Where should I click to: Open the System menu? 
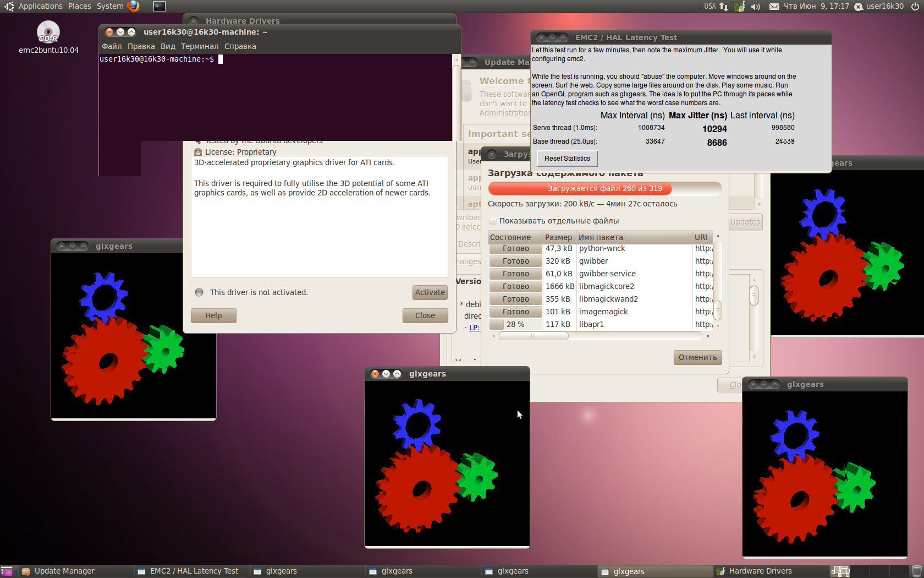110,6
